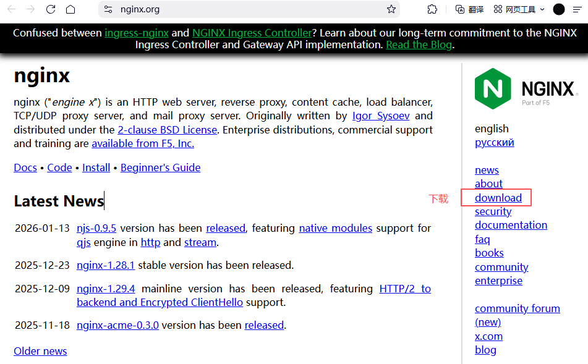Open the download sidebar link
588x364 pixels.
[x=498, y=198]
